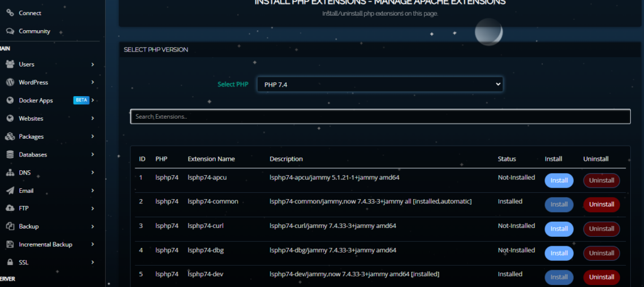Click the SELECT PHP VERSION panel heading

pyautogui.click(x=156, y=50)
